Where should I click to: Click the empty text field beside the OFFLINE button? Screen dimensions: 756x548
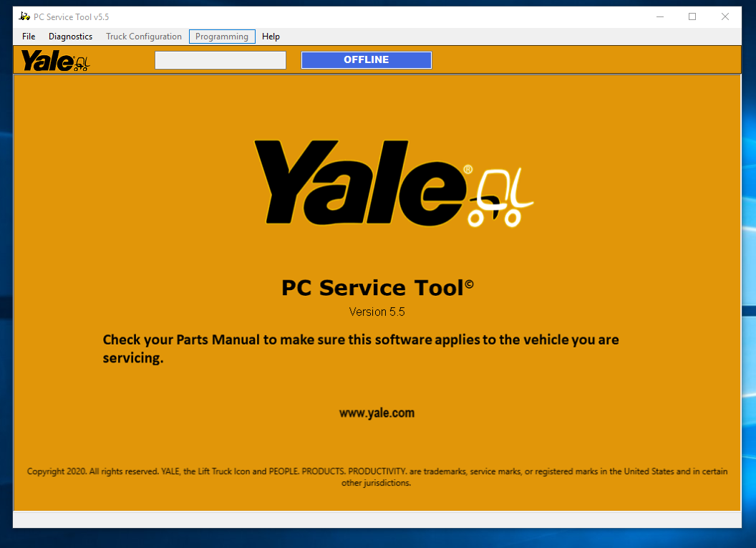pyautogui.click(x=220, y=60)
